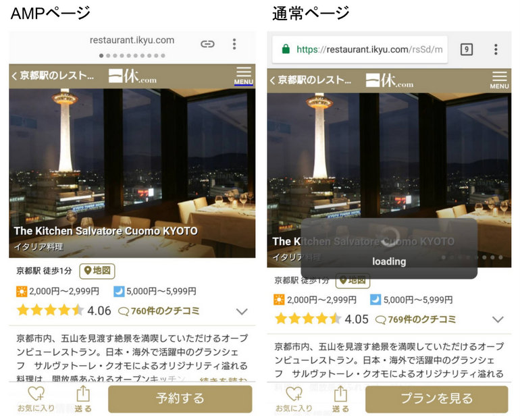Open the 地図 map button on AMP page

pos(97,271)
